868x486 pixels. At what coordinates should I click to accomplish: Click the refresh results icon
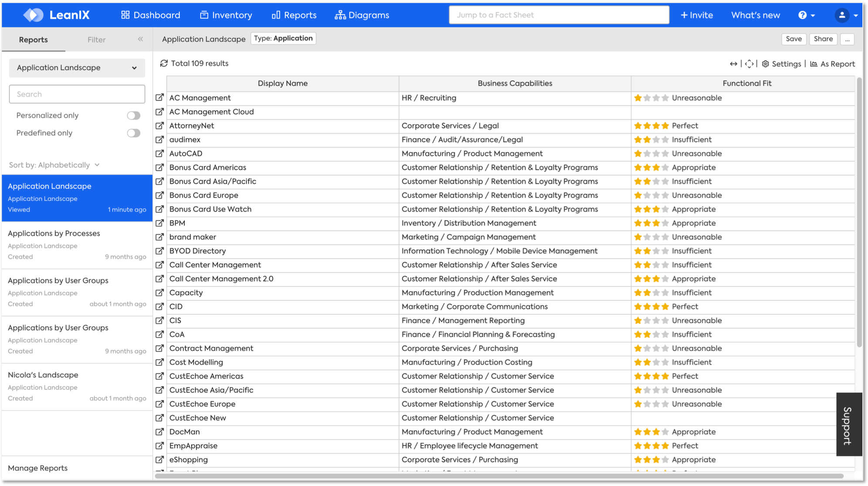tap(164, 64)
